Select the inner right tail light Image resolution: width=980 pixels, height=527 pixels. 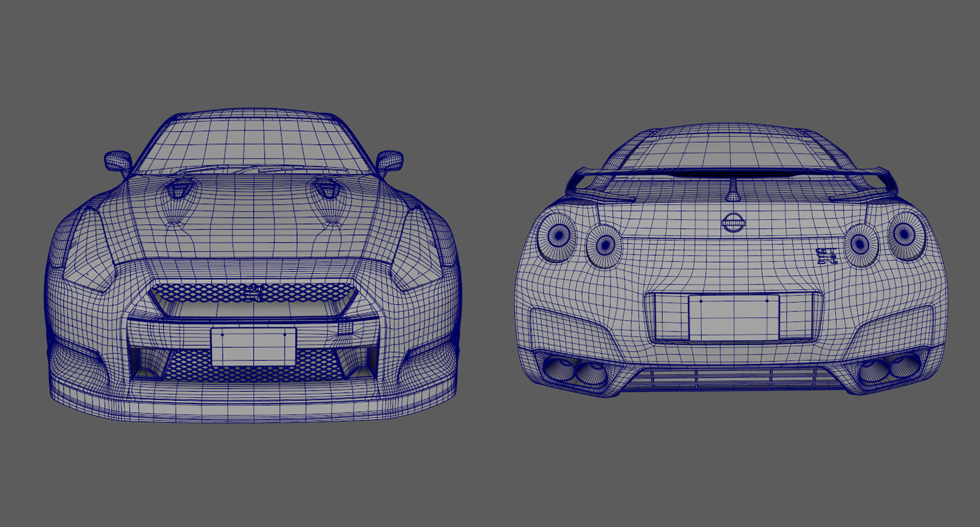point(862,245)
